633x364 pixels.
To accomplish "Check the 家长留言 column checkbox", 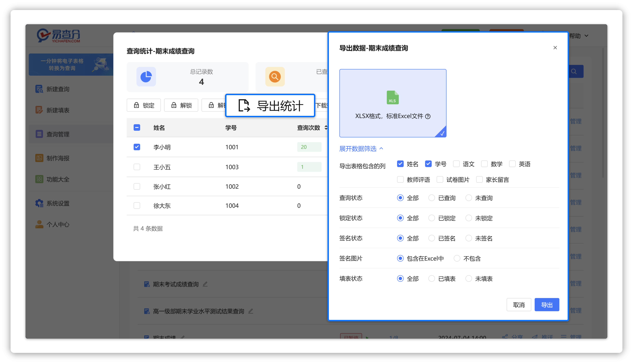I will pos(479,180).
